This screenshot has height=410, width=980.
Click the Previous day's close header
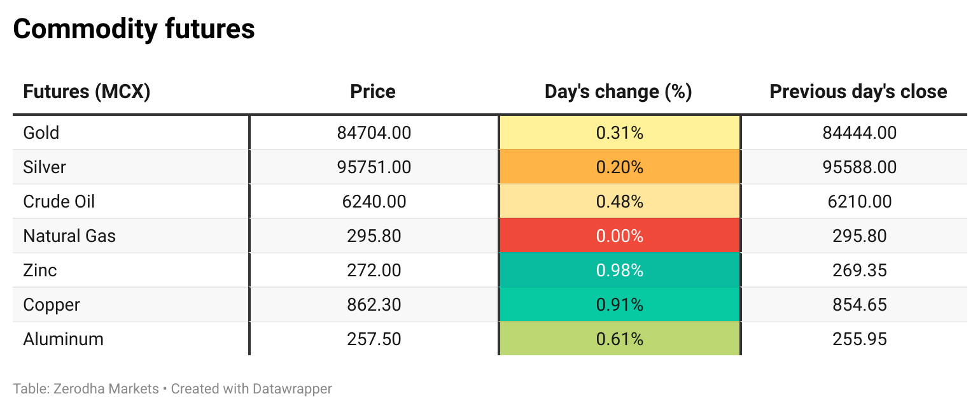pyautogui.click(x=858, y=92)
